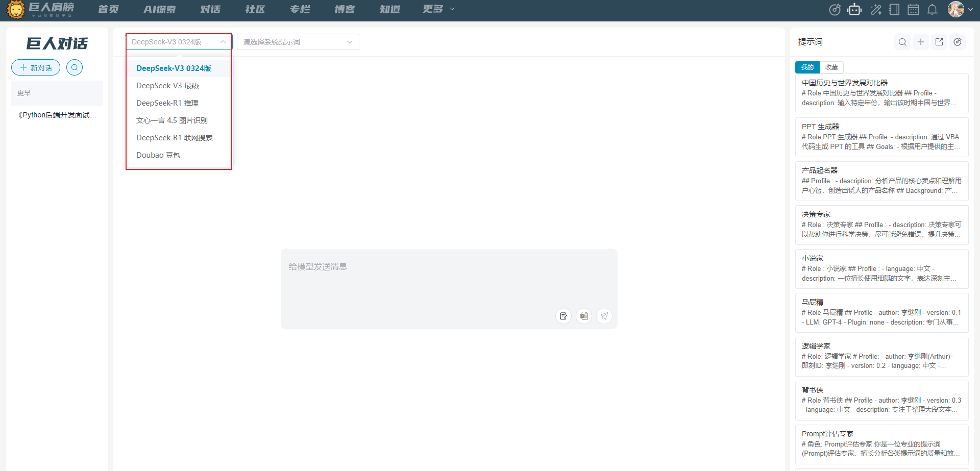
Task: Start a 新对话 conversation
Action: (x=36, y=67)
